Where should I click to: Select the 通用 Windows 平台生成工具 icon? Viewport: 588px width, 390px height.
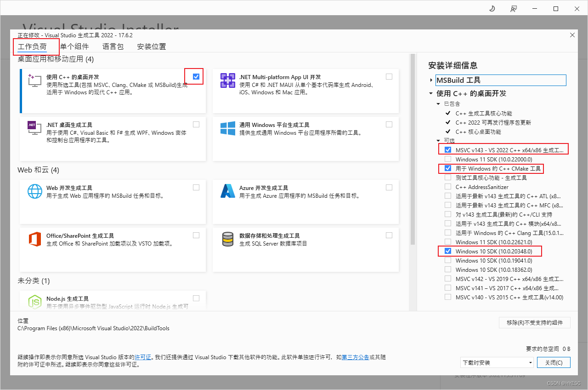coord(227,128)
